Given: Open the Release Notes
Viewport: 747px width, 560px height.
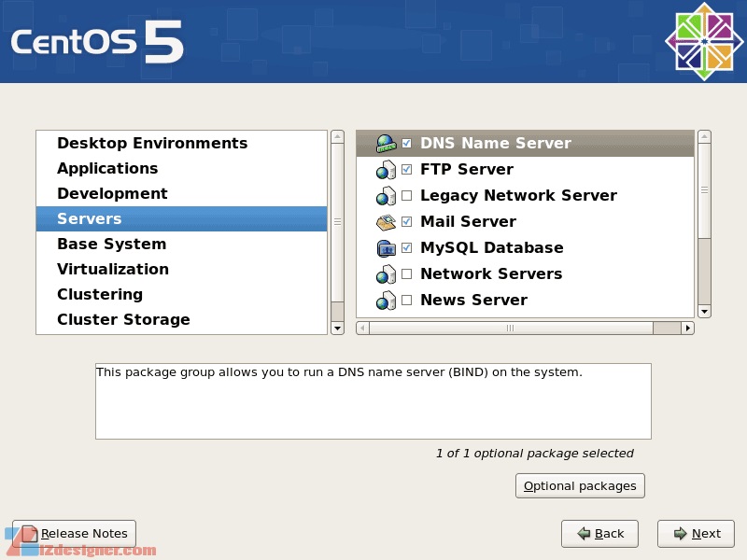Looking at the screenshot, I should [75, 534].
